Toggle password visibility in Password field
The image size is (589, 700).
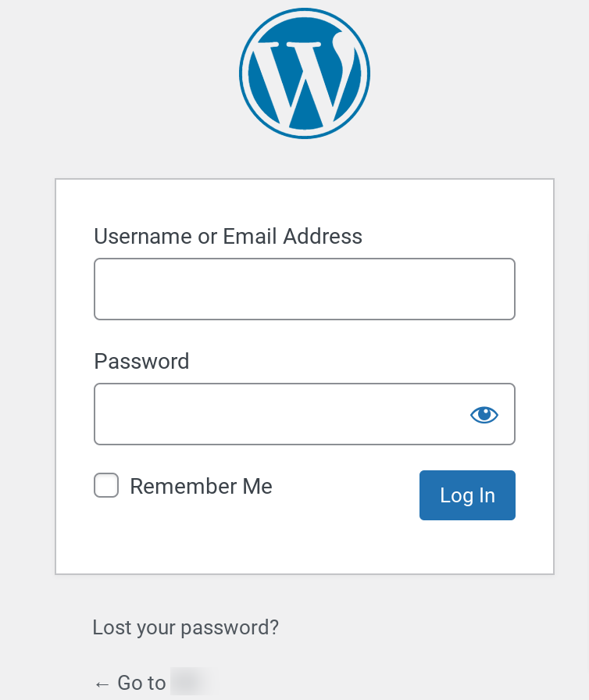[484, 415]
